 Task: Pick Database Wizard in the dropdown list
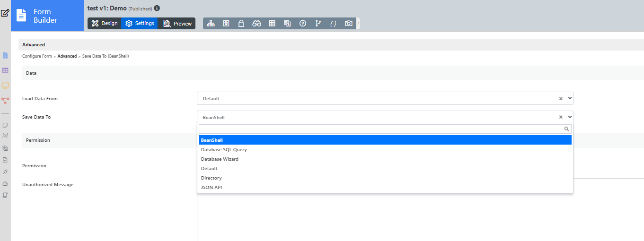pyautogui.click(x=220, y=159)
